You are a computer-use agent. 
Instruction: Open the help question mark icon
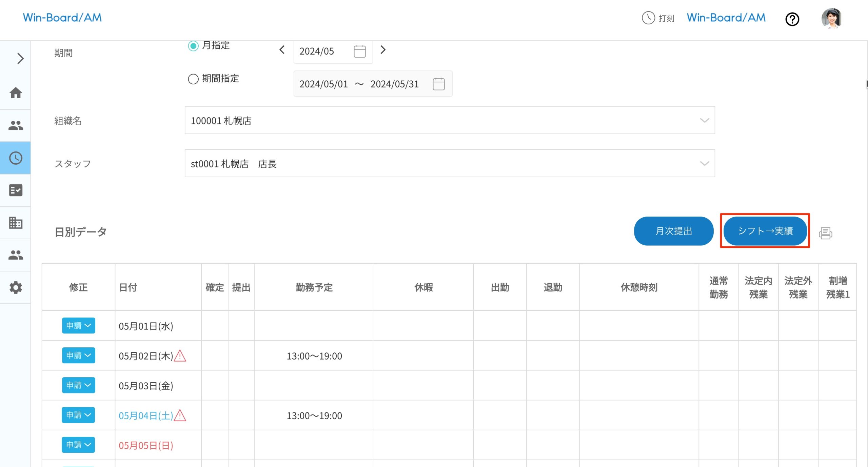tap(792, 19)
